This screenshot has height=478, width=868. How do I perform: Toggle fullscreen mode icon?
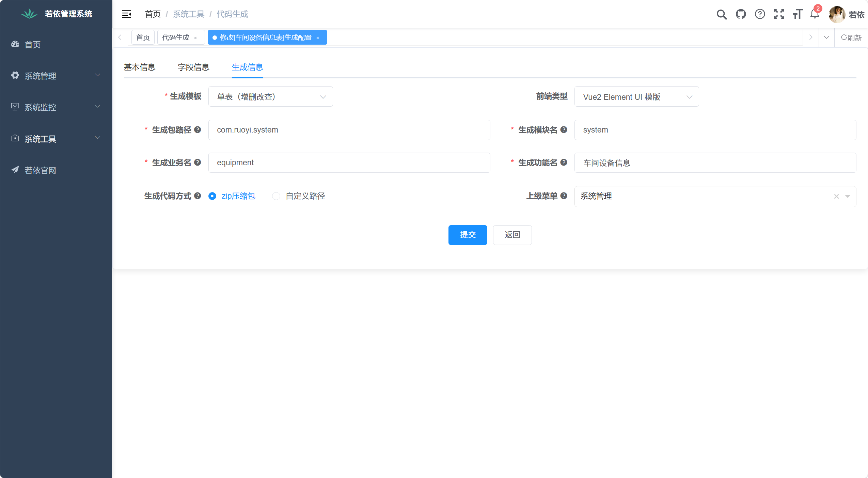pos(779,14)
